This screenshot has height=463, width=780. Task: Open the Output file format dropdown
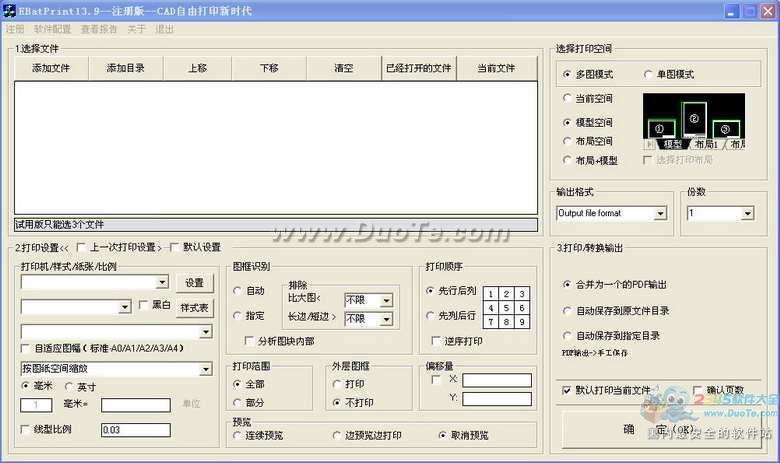[x=660, y=213]
